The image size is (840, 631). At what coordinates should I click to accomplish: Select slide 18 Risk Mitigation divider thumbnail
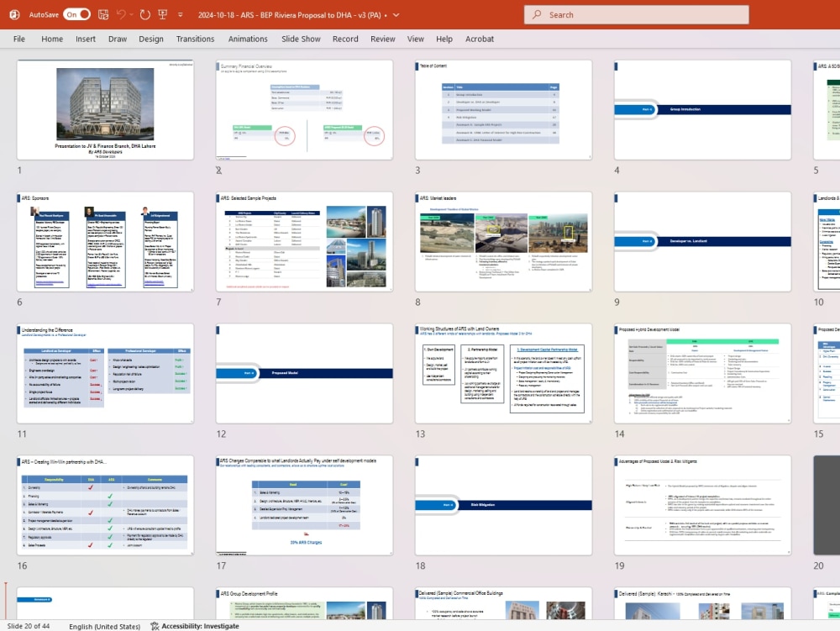pos(503,505)
